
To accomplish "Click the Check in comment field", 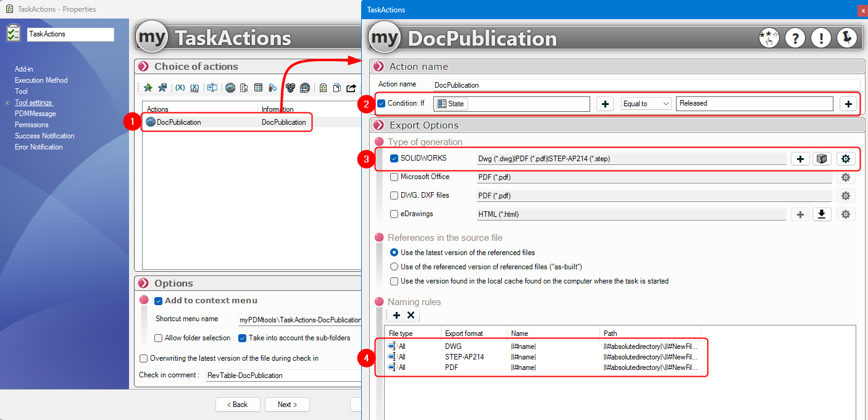I will click(283, 376).
